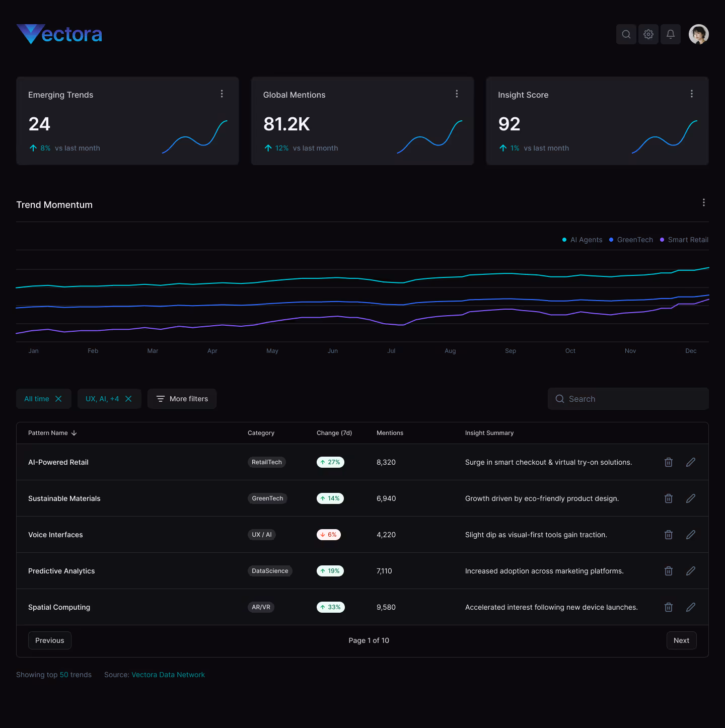Open the Insight Score card menu
The width and height of the screenshot is (725, 728).
(x=691, y=94)
